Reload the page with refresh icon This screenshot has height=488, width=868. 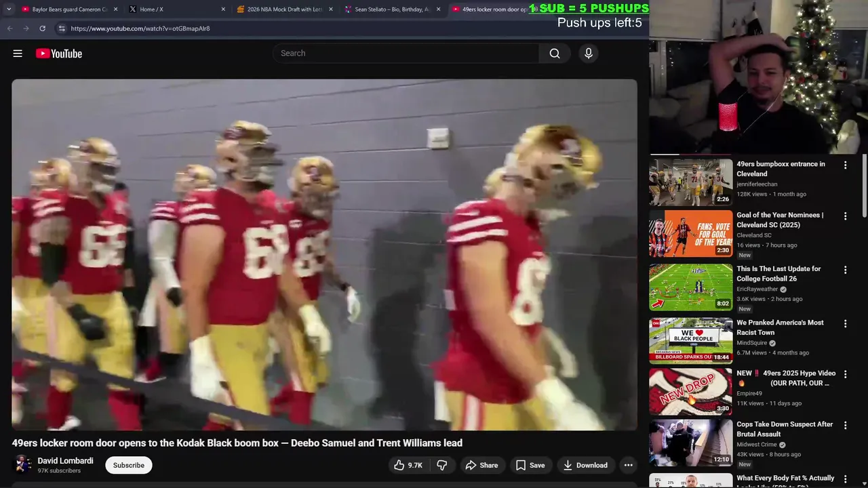coord(42,28)
